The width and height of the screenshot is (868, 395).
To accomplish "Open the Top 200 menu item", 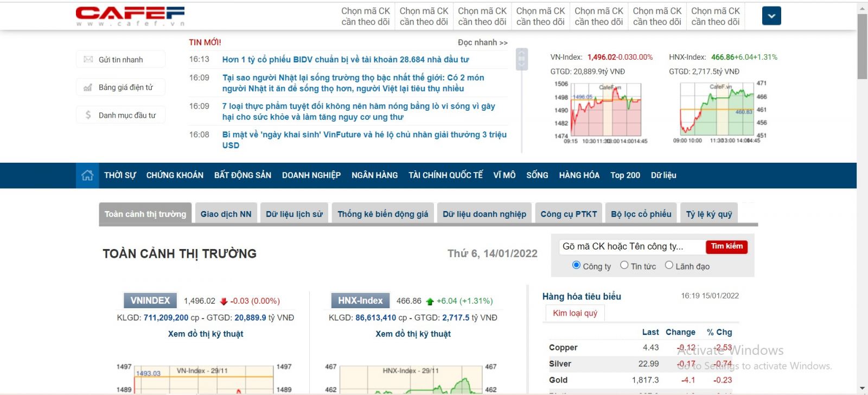I will [x=625, y=175].
